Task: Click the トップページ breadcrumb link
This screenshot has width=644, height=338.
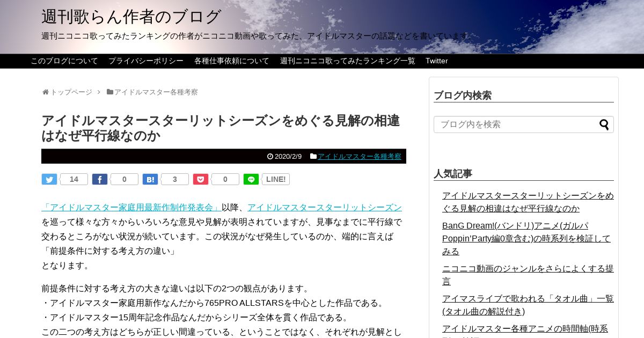Action: coord(71,92)
